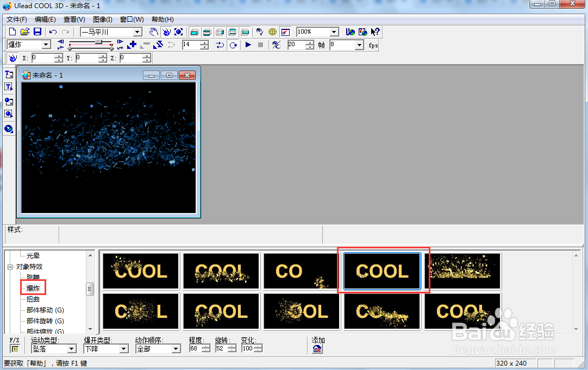Select 部件移动 (G) tree item

coord(45,310)
